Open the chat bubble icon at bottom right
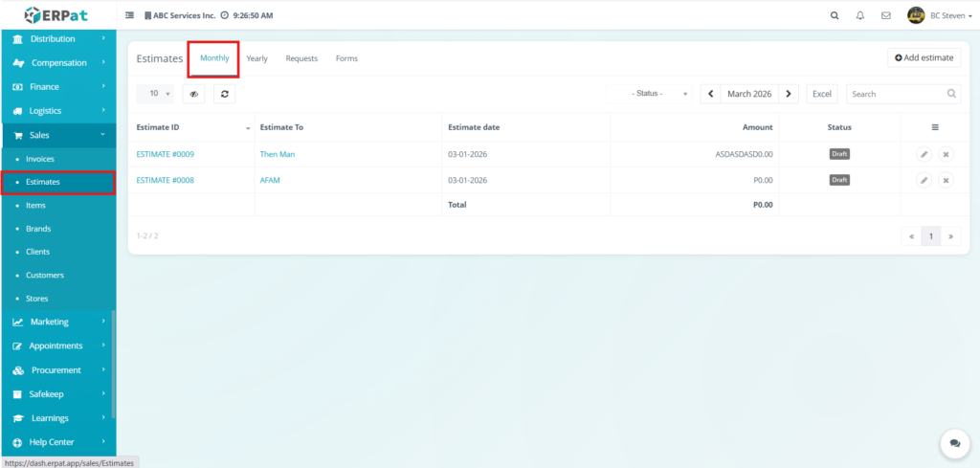 [954, 443]
